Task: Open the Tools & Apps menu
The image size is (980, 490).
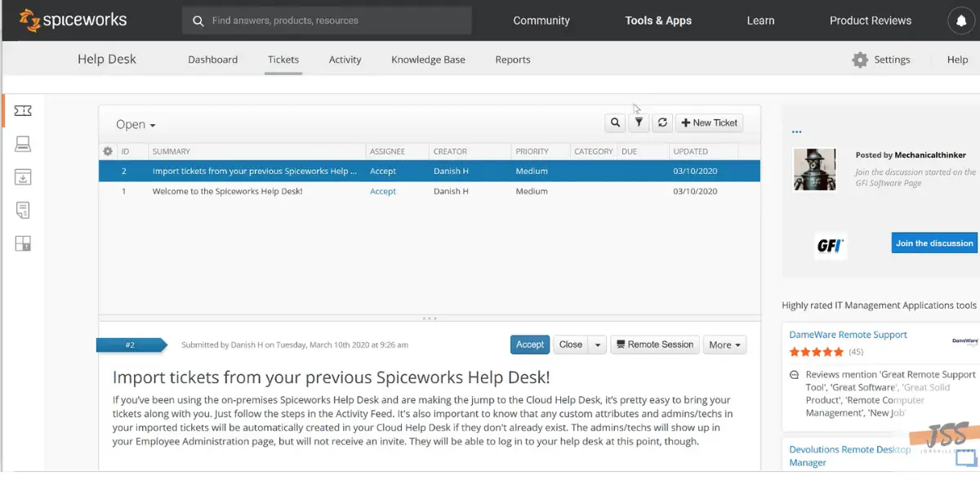Action: [658, 20]
